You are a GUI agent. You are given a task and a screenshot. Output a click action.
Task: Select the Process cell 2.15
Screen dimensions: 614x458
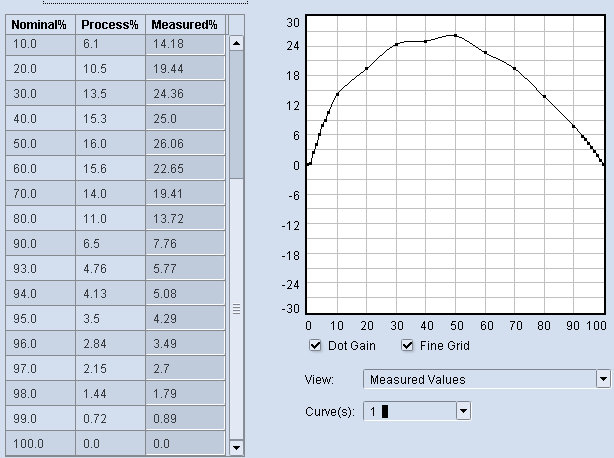(x=110, y=369)
